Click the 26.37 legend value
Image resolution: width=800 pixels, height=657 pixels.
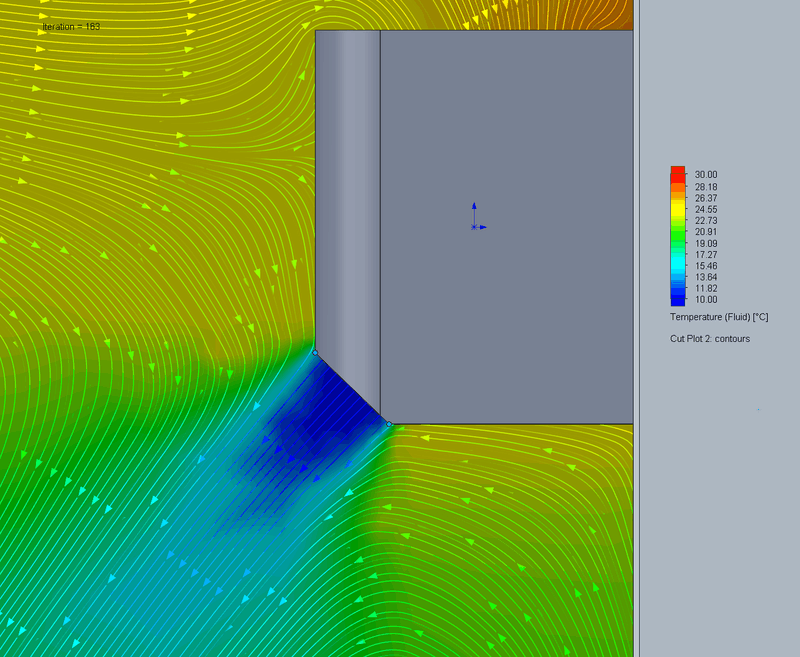pos(706,198)
